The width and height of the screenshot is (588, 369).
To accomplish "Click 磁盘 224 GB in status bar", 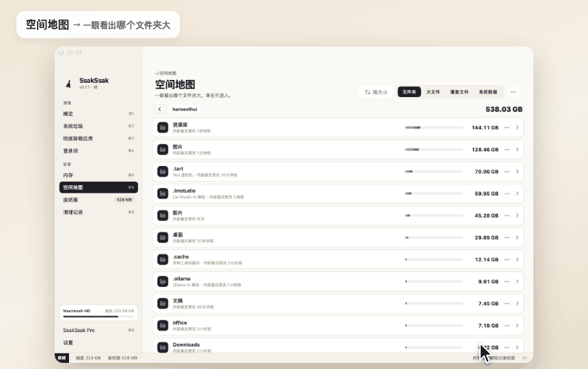I will click(x=88, y=358).
